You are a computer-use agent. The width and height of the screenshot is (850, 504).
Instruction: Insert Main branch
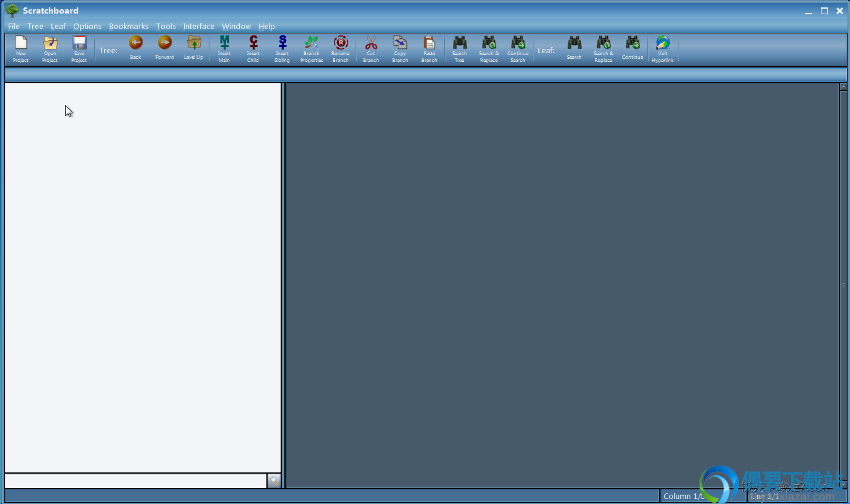coord(224,50)
